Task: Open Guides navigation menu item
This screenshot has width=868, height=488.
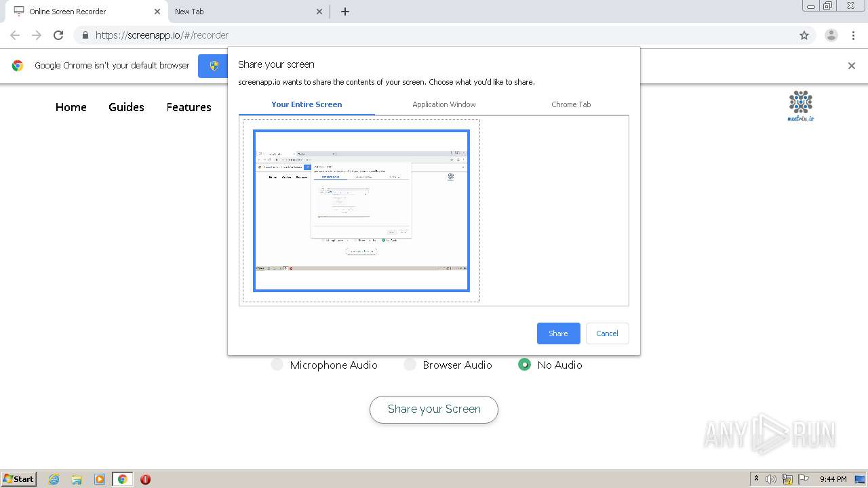Action: point(126,107)
